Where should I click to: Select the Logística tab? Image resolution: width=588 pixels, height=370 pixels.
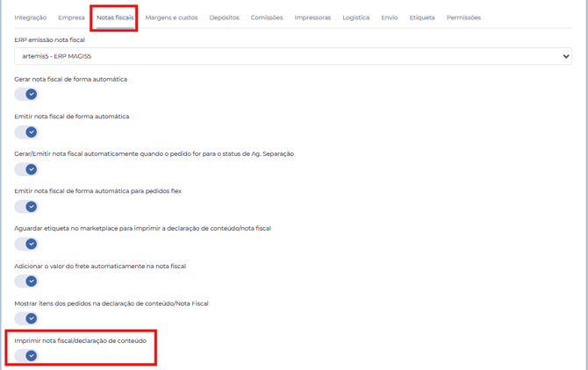click(x=355, y=18)
